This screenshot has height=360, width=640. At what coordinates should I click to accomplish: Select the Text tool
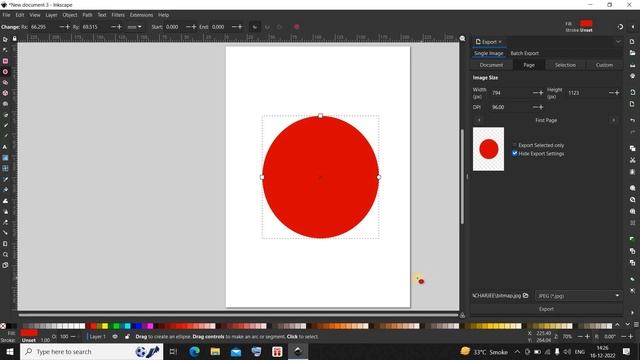tap(5, 147)
